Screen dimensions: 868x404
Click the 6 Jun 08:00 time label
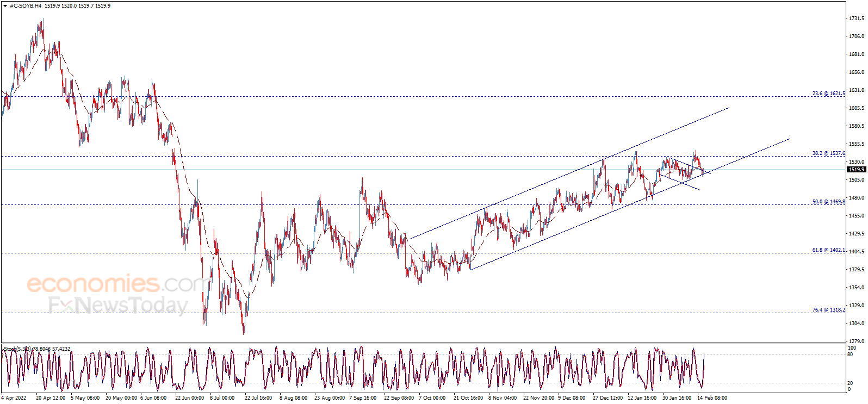tap(153, 397)
